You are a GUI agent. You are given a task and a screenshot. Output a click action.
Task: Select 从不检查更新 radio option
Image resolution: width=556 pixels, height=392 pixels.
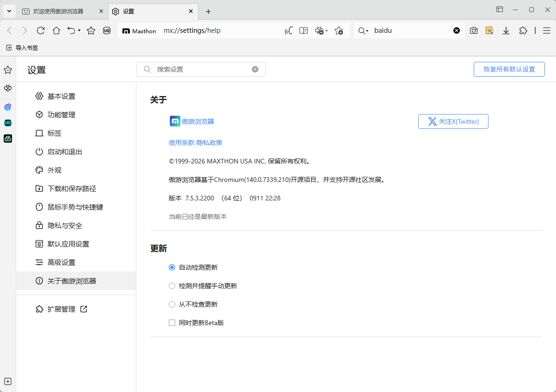click(172, 304)
